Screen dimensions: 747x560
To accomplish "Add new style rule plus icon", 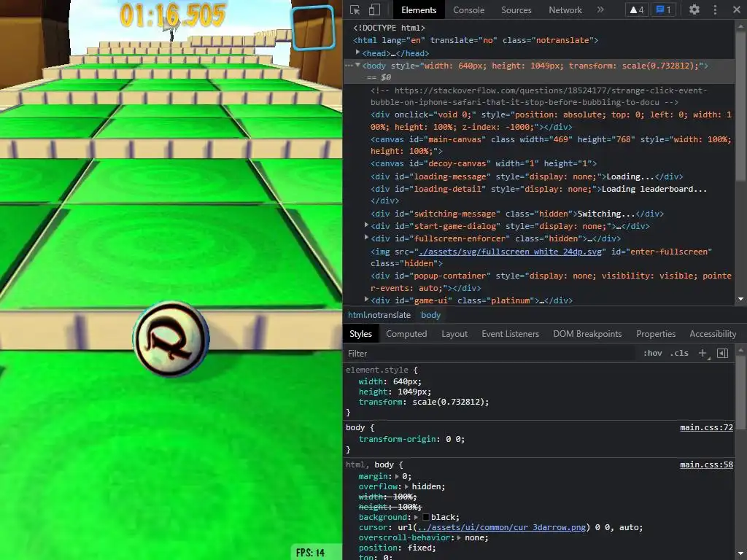I will click(703, 353).
